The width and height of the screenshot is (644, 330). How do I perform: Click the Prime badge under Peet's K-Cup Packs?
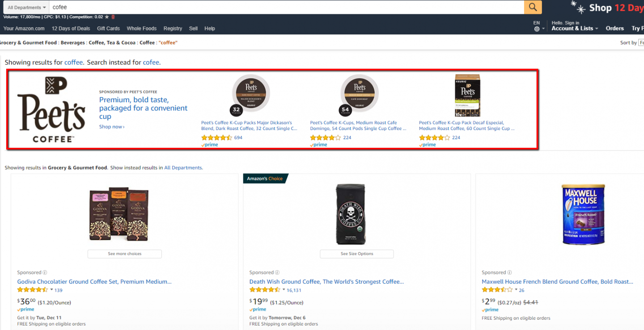pyautogui.click(x=209, y=144)
